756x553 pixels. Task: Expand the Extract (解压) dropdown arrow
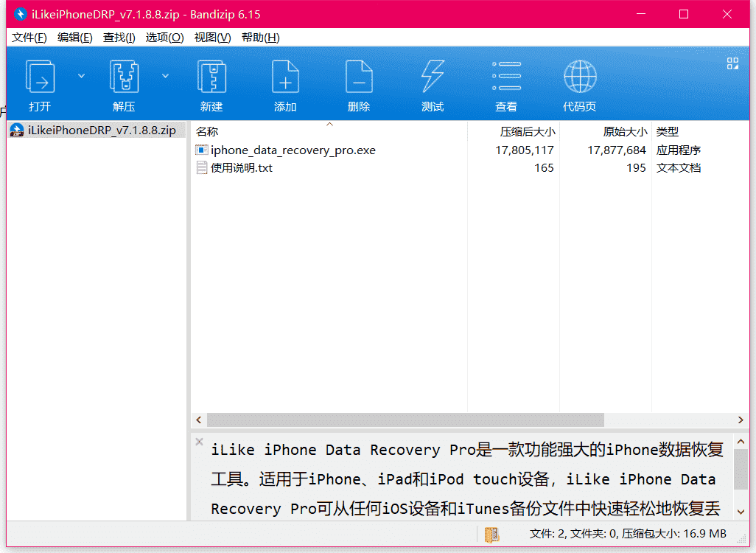point(165,76)
